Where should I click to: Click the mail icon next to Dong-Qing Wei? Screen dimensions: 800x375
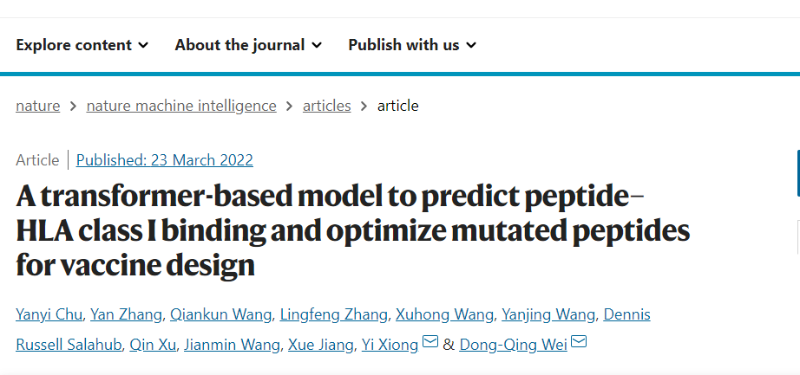[x=580, y=340]
